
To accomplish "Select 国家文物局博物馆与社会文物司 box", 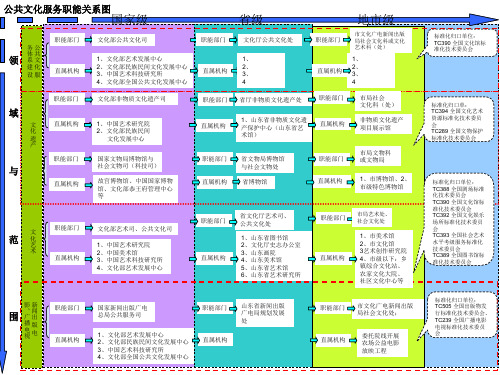I will (x=127, y=162).
